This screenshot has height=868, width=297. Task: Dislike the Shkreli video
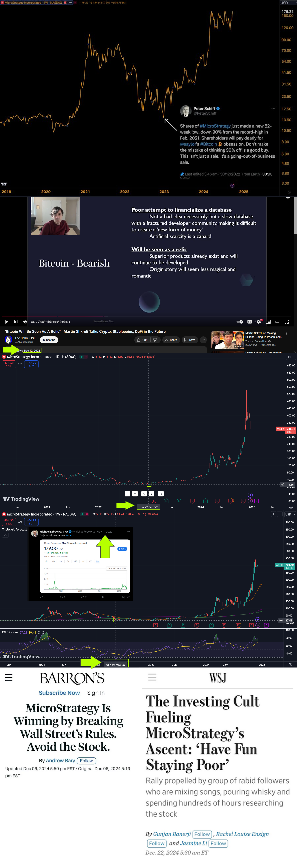(x=155, y=340)
